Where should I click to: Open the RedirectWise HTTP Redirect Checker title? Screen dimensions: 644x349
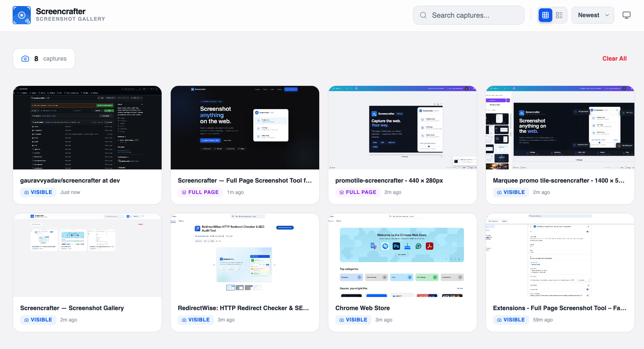pyautogui.click(x=243, y=308)
